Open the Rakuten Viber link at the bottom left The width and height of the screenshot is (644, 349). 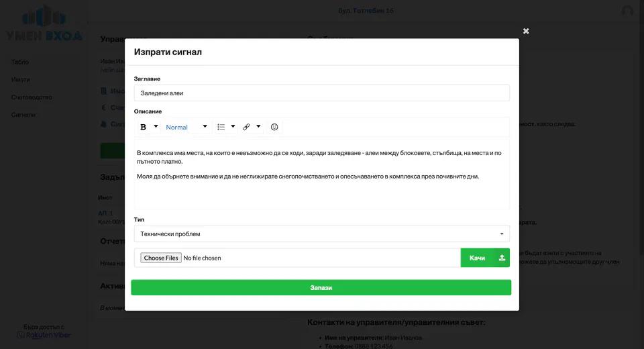44,335
